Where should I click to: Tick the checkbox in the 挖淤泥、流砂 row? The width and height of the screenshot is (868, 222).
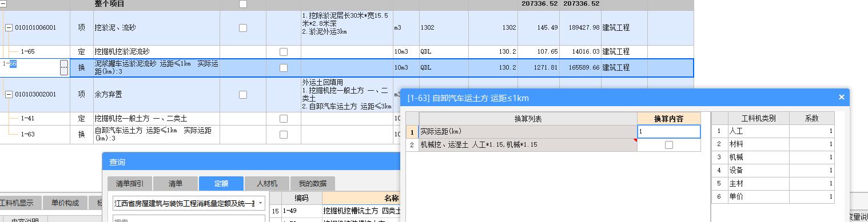tap(243, 27)
